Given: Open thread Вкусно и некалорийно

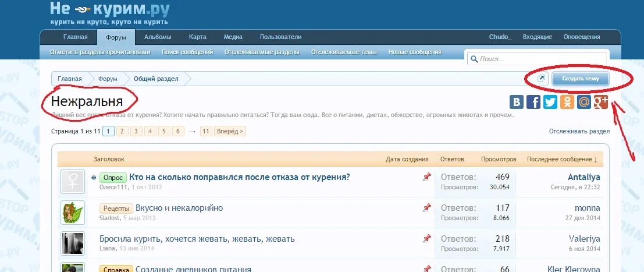Looking at the screenshot, I should click(179, 208).
